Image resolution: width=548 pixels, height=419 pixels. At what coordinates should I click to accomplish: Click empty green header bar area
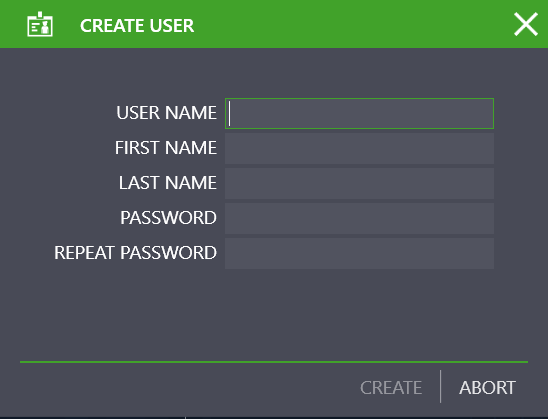(x=349, y=24)
